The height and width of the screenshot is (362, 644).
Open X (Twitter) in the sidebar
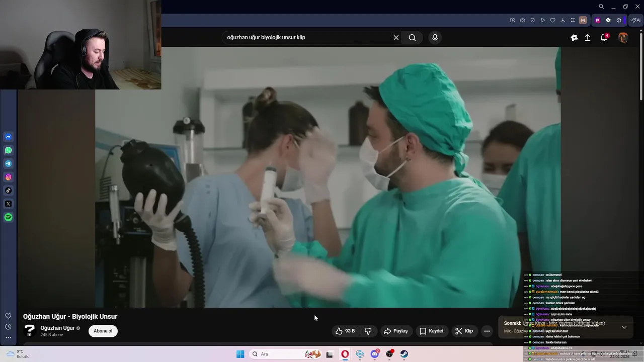tap(9, 204)
